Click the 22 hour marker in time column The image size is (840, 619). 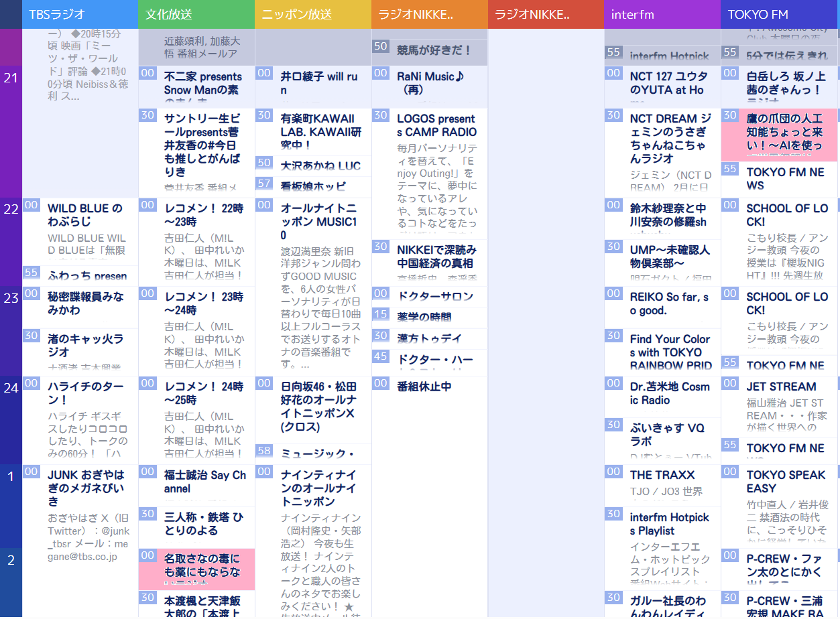coord(11,209)
